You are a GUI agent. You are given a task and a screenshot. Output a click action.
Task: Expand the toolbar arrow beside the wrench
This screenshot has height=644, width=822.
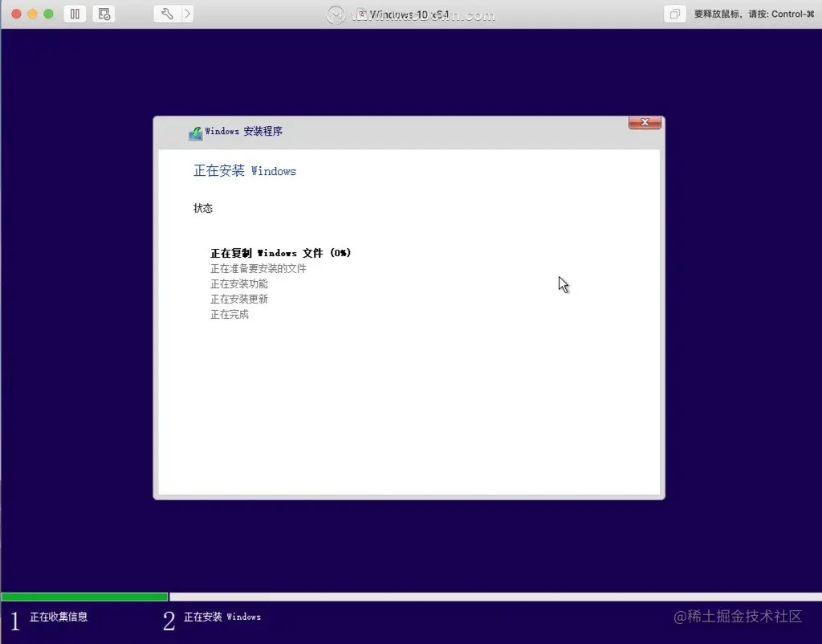pos(187,14)
